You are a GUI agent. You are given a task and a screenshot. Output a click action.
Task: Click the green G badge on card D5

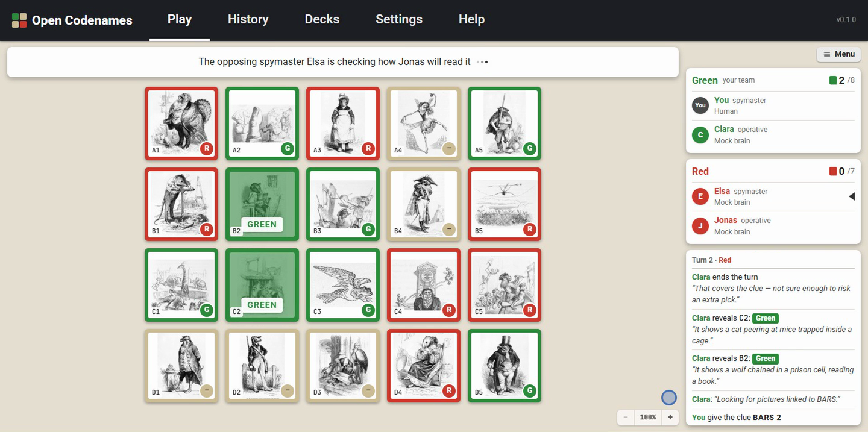pos(530,391)
